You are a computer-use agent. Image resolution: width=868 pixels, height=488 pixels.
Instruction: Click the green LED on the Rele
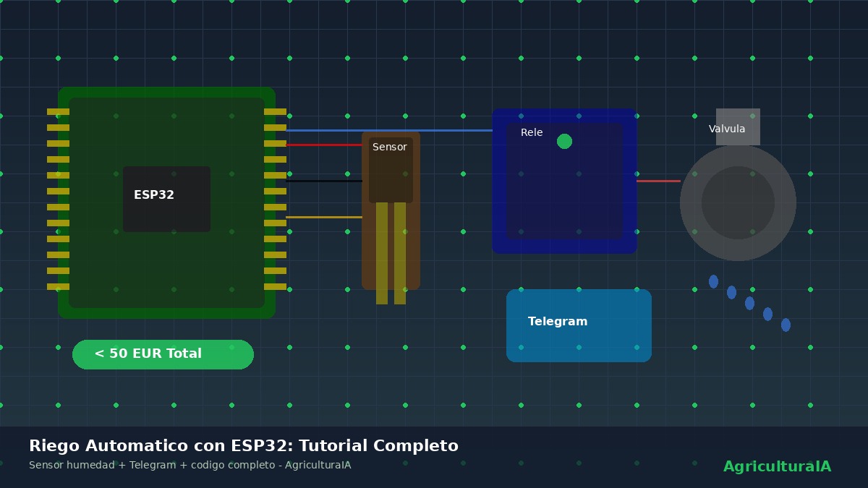click(564, 142)
